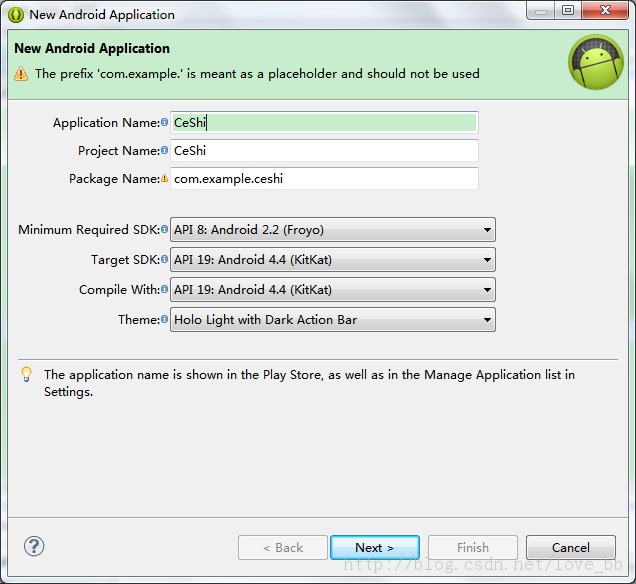Click info icon next to Project Name

(x=164, y=150)
